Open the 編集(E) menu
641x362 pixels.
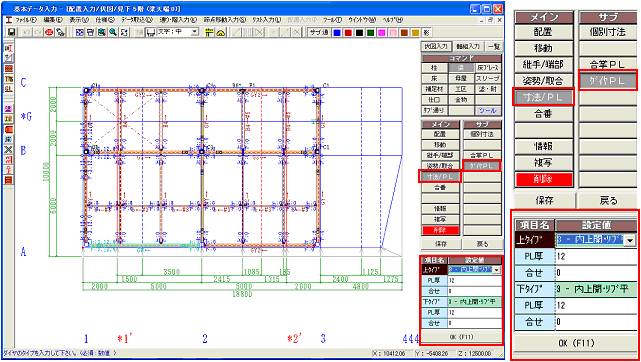[54, 20]
